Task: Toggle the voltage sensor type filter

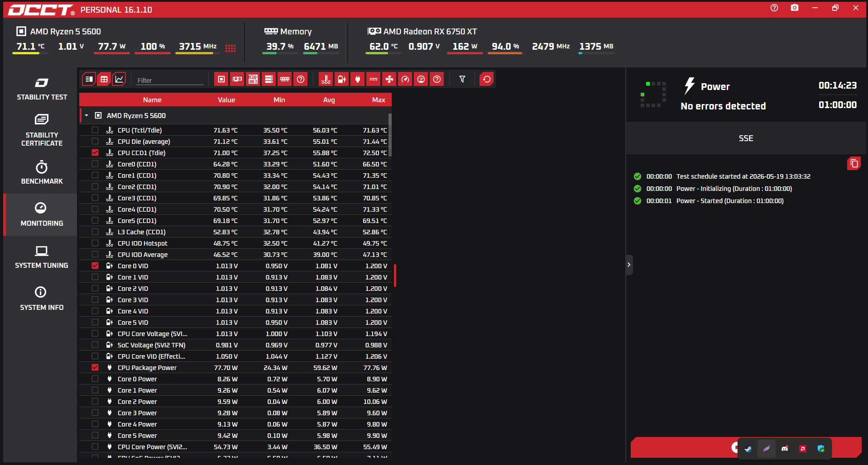Action: (342, 79)
